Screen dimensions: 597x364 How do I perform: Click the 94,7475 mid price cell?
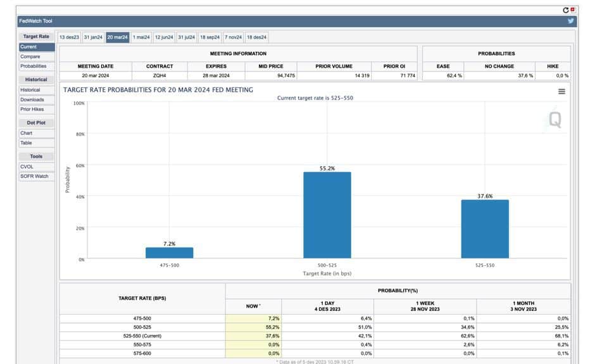point(271,76)
